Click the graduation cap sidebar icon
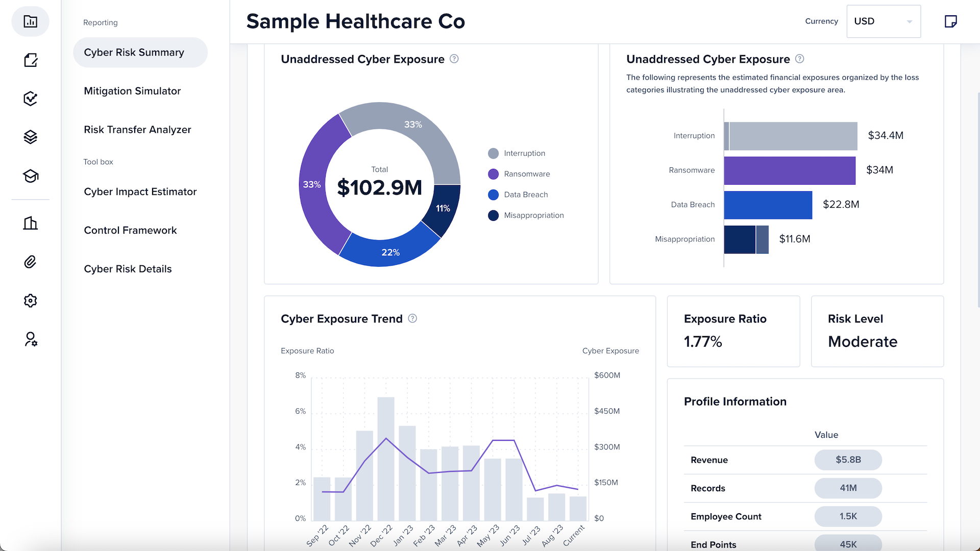 pyautogui.click(x=31, y=176)
